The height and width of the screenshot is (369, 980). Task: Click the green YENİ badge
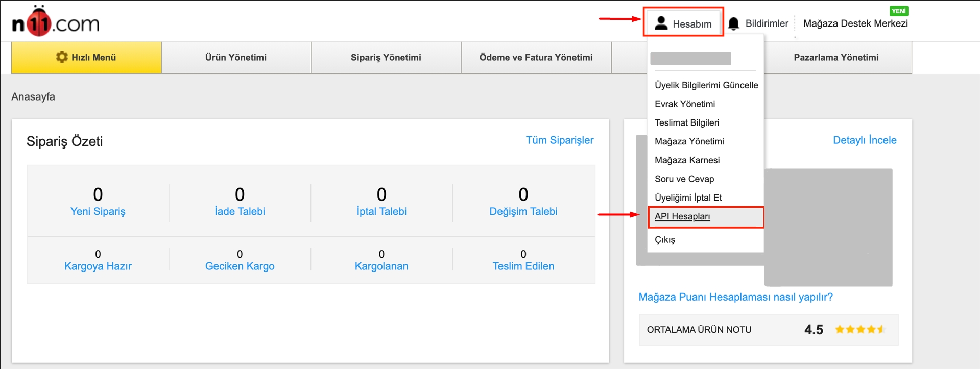click(x=898, y=11)
